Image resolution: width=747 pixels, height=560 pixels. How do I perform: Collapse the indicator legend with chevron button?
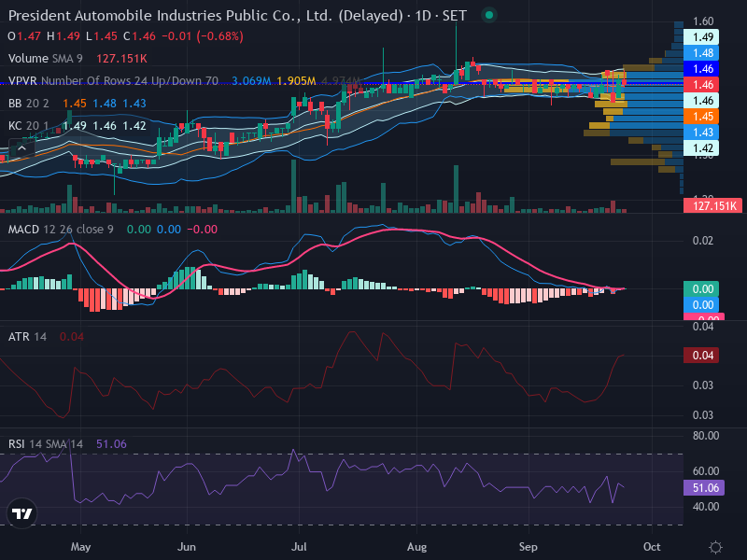click(21, 149)
